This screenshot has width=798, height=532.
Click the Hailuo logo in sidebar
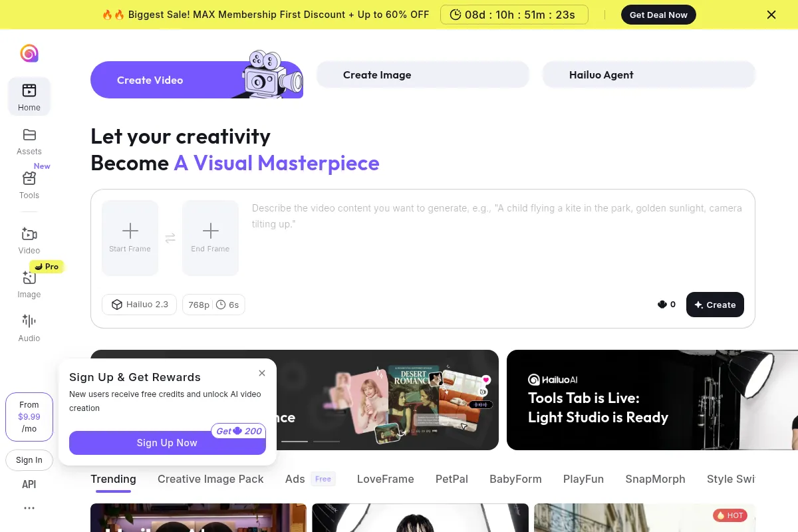[x=29, y=53]
